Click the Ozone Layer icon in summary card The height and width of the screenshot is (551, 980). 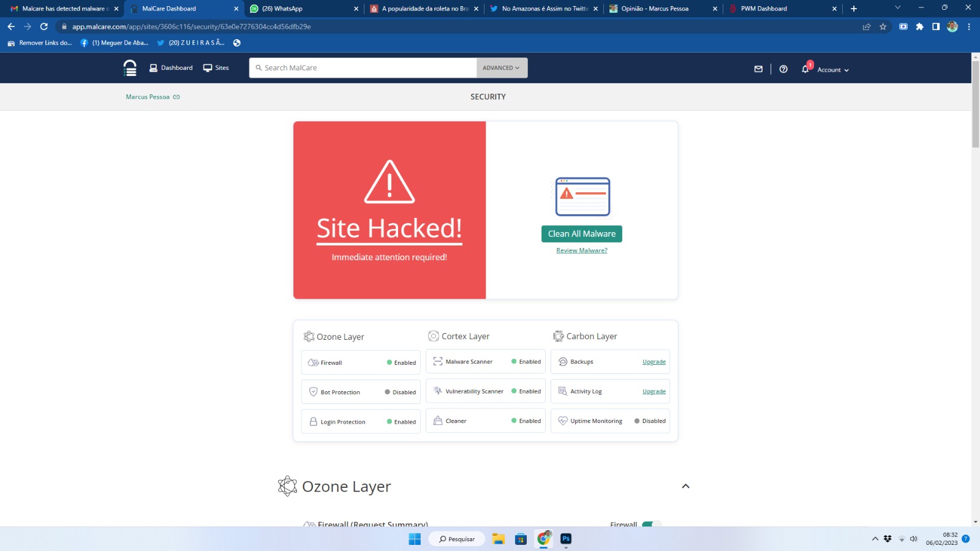pyautogui.click(x=309, y=337)
